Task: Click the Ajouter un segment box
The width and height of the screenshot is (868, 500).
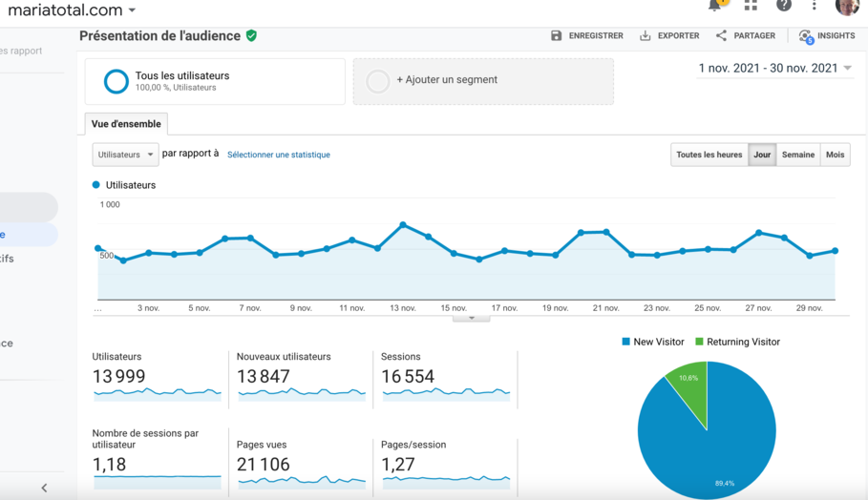Action: pyautogui.click(x=483, y=81)
